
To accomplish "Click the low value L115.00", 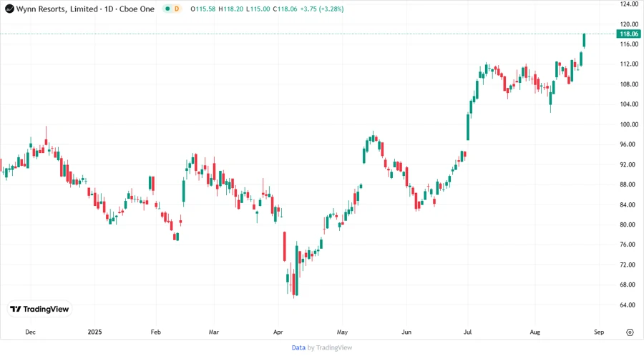I will pyautogui.click(x=258, y=9).
